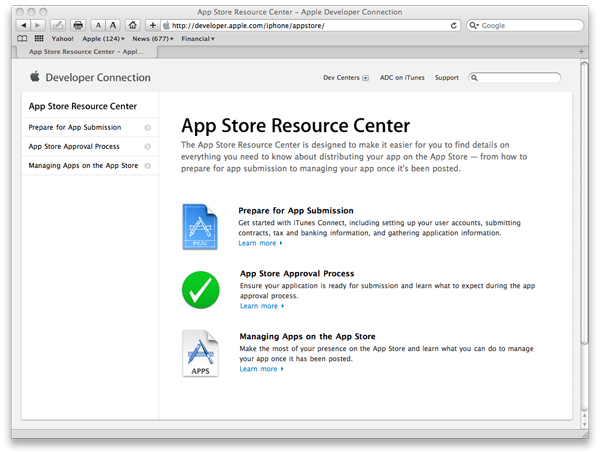600x455 pixels.
Task: Click the Developer Connection header title
Action: (x=98, y=77)
